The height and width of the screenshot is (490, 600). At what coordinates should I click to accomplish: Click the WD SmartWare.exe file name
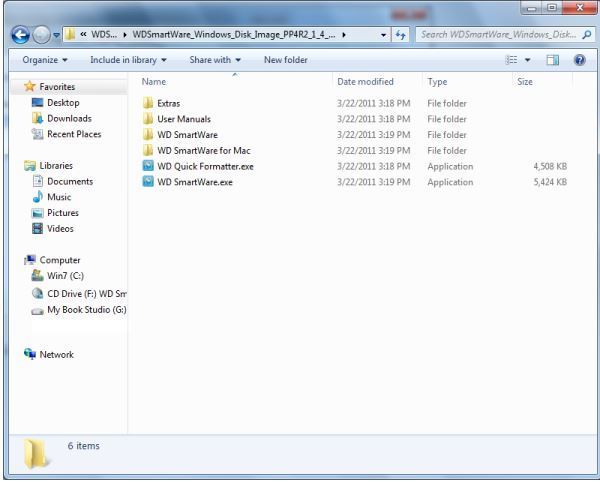(195, 182)
